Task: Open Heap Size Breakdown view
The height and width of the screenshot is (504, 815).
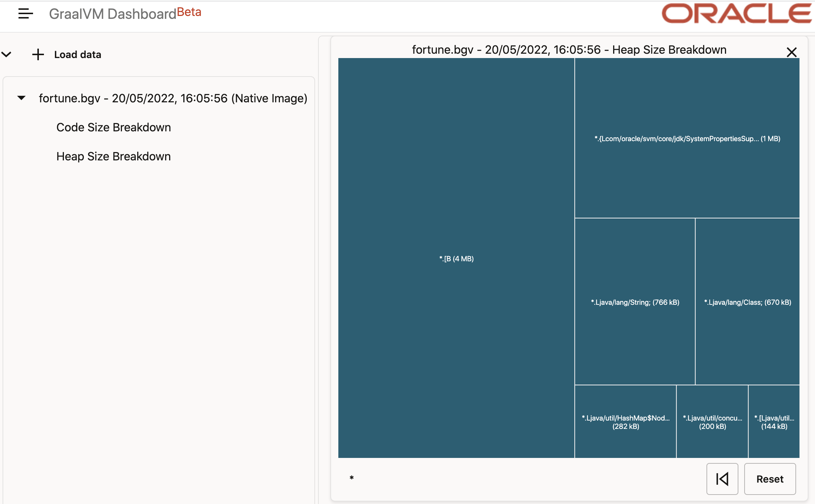Action: pos(114,156)
